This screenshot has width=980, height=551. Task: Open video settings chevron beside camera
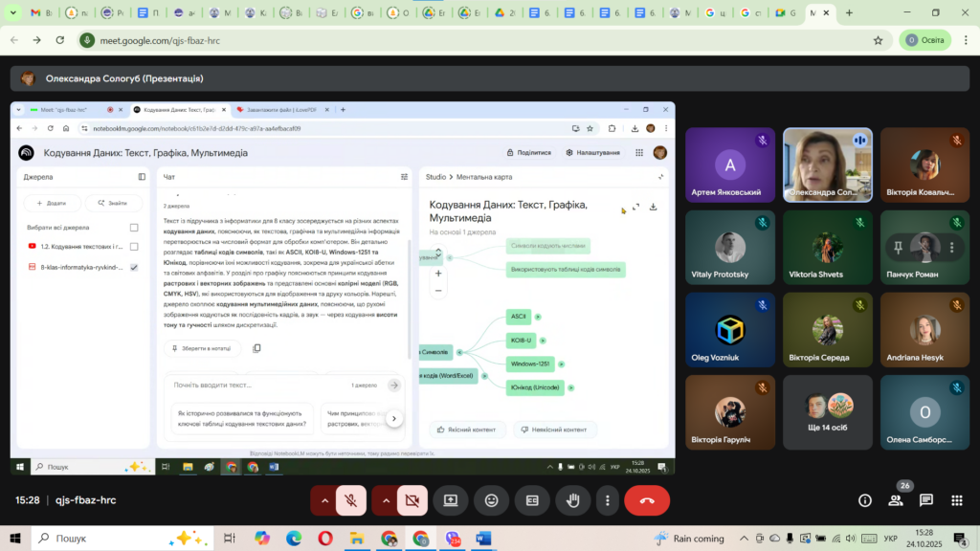pyautogui.click(x=387, y=500)
